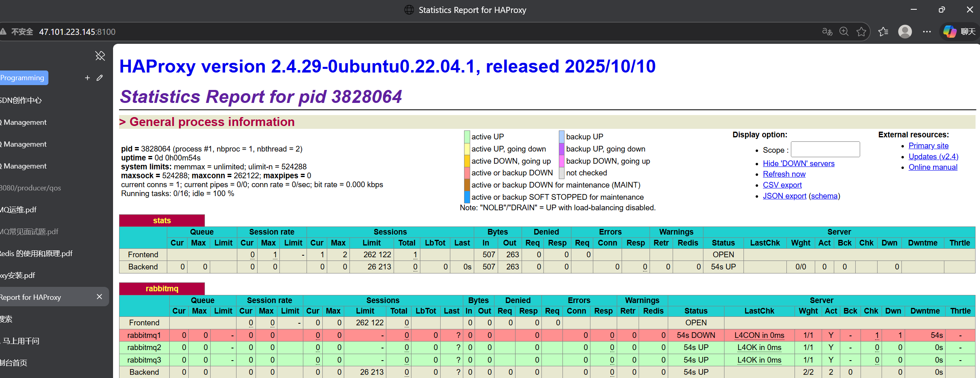Screen dimensions: 980x378
Task: Click the rabbitmq Frontend row label
Action: [144, 322]
